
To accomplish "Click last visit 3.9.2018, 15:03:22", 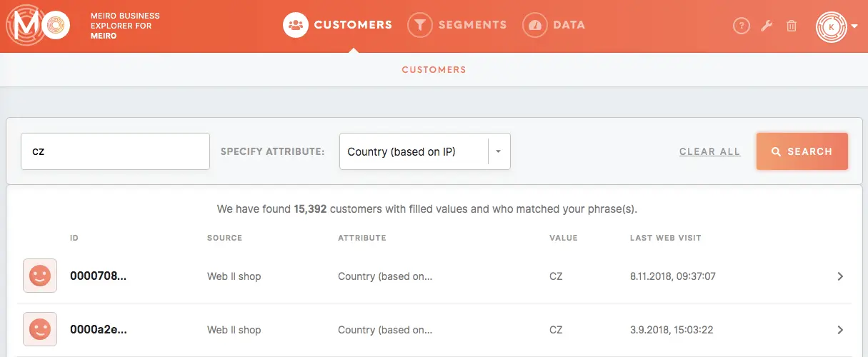I will coord(672,330).
